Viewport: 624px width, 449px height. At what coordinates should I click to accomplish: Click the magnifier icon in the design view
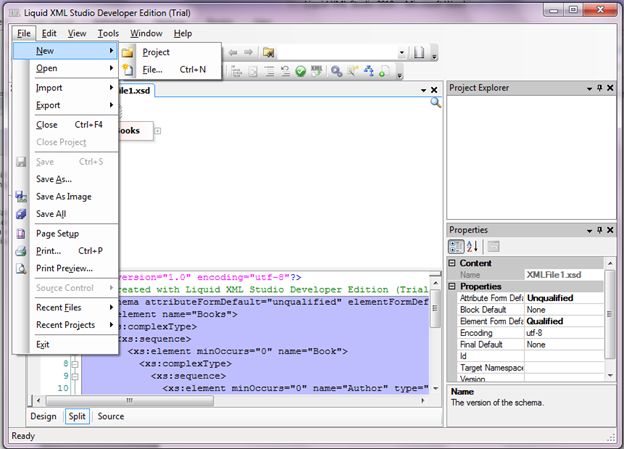point(435,103)
